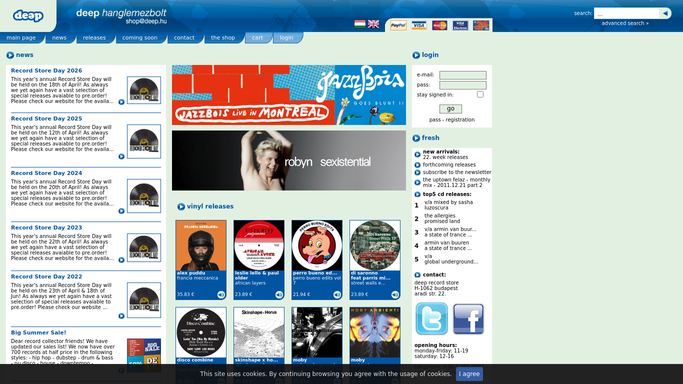
Task: Open Jazzbois Live in Montreal banner
Action: click(x=289, y=95)
